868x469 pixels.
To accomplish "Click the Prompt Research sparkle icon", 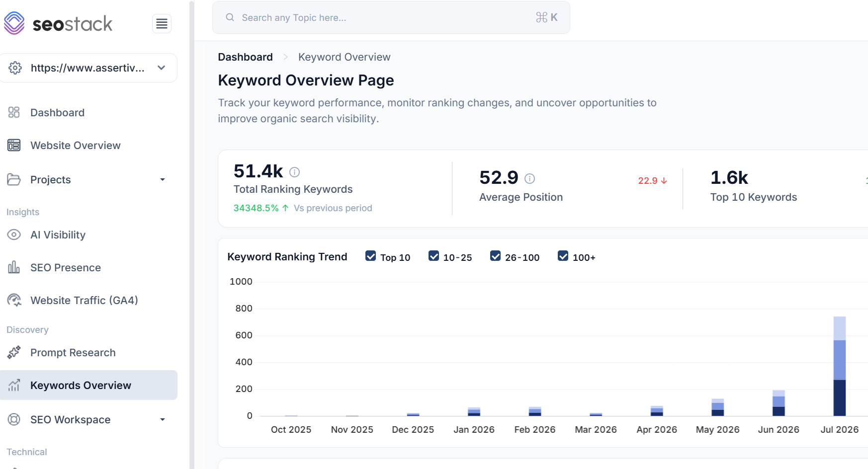I will tap(14, 352).
